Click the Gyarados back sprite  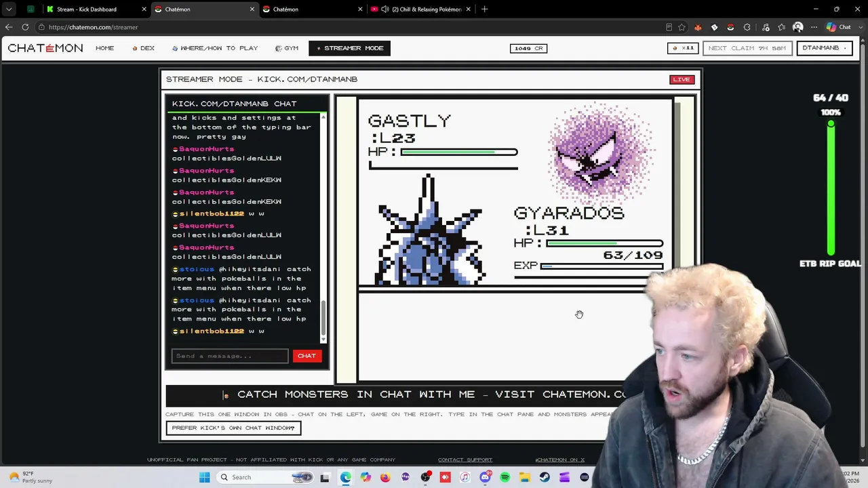tap(431, 230)
